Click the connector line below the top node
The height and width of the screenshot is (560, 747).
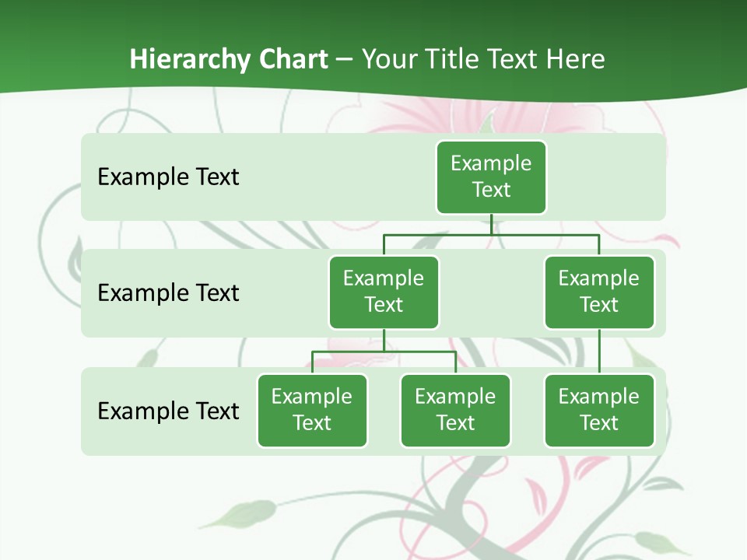[491, 225]
